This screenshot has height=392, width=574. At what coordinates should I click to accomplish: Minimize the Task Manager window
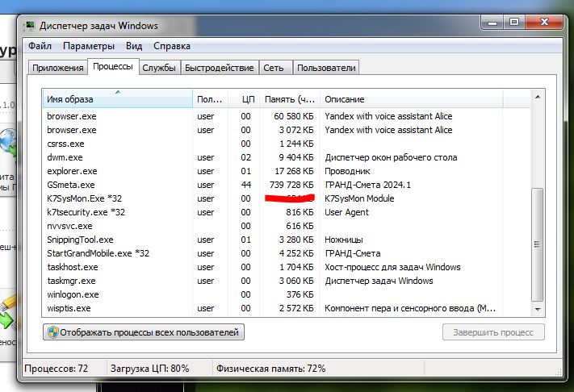click(x=492, y=23)
